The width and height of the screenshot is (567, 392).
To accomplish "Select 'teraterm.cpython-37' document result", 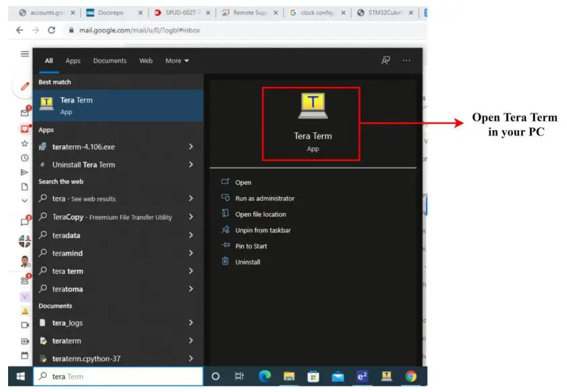I will point(86,359).
